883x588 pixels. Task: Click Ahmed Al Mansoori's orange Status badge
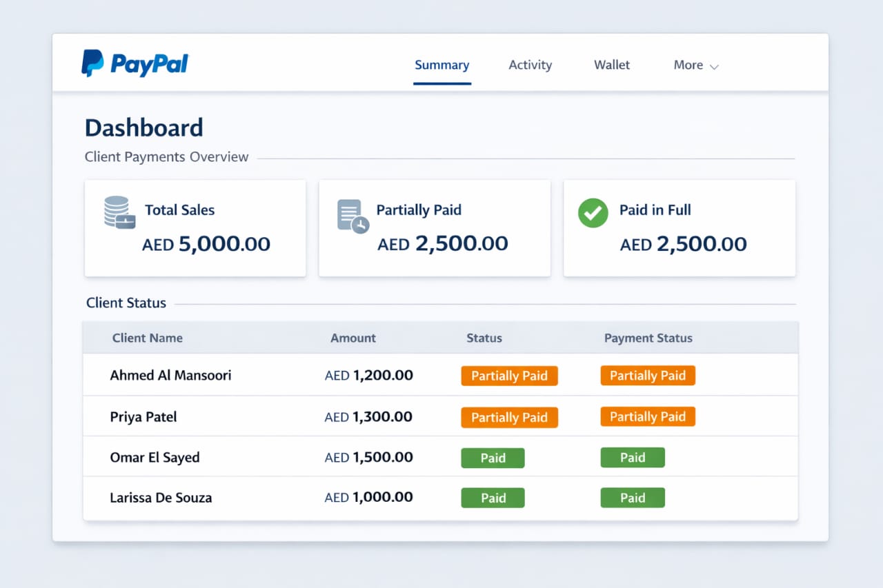pos(509,376)
